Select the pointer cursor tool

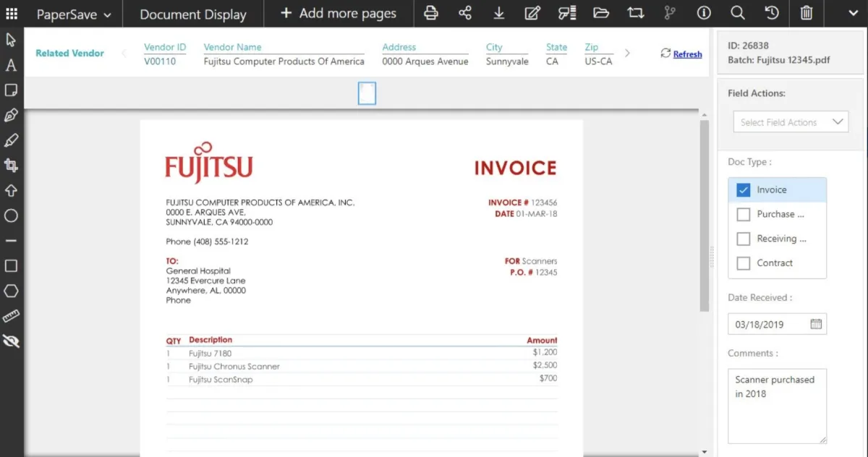point(11,40)
